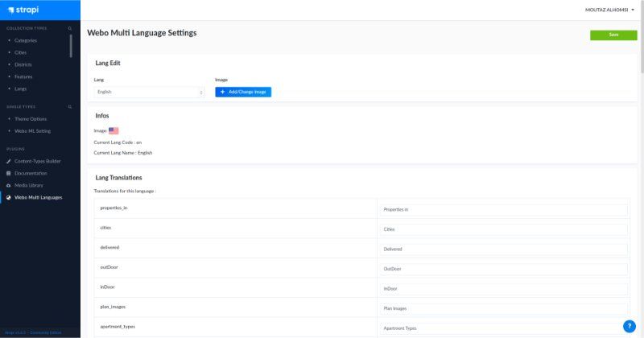Edit the delivered translation field
644x338 pixels.
[503, 249]
